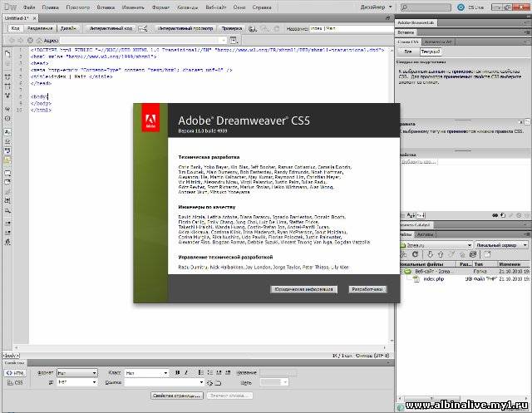Click the Open Documents icon in the coding toolbar
This screenshot has width=532, height=413.
pyautogui.click(x=7, y=53)
